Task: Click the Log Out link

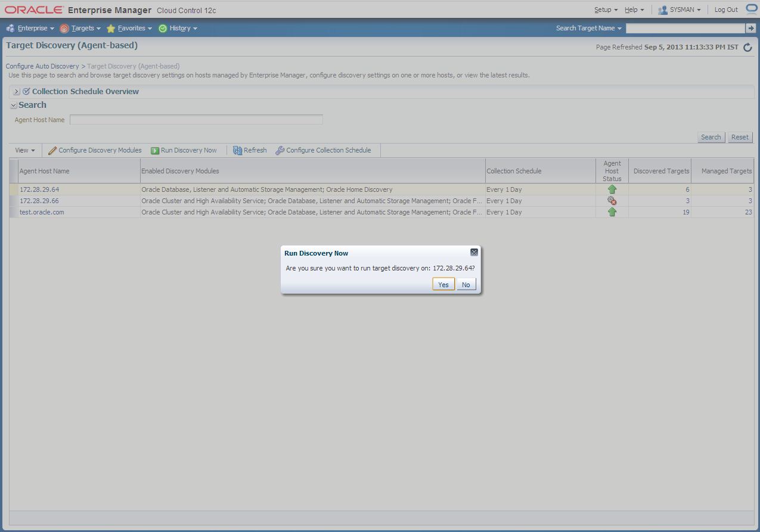Action: coord(726,10)
